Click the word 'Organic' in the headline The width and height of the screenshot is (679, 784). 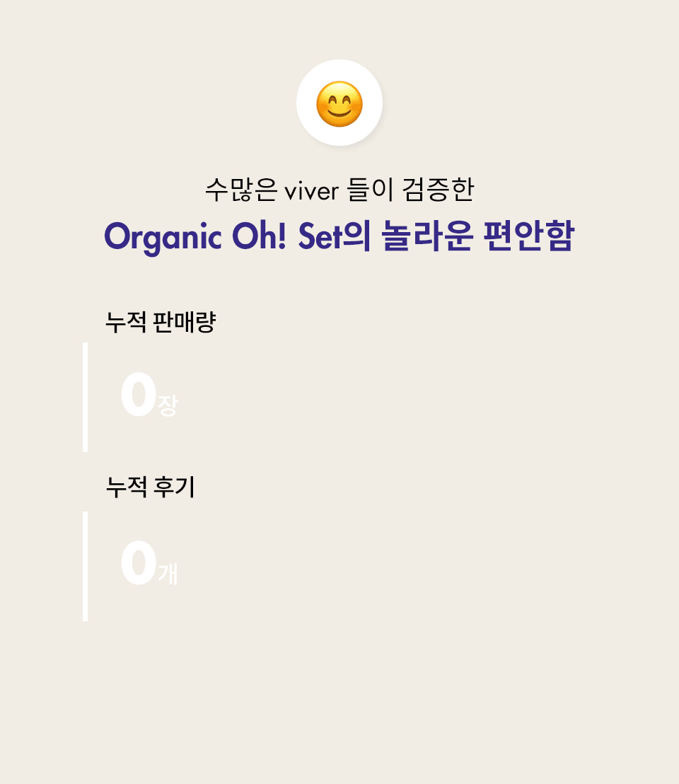pos(163,237)
